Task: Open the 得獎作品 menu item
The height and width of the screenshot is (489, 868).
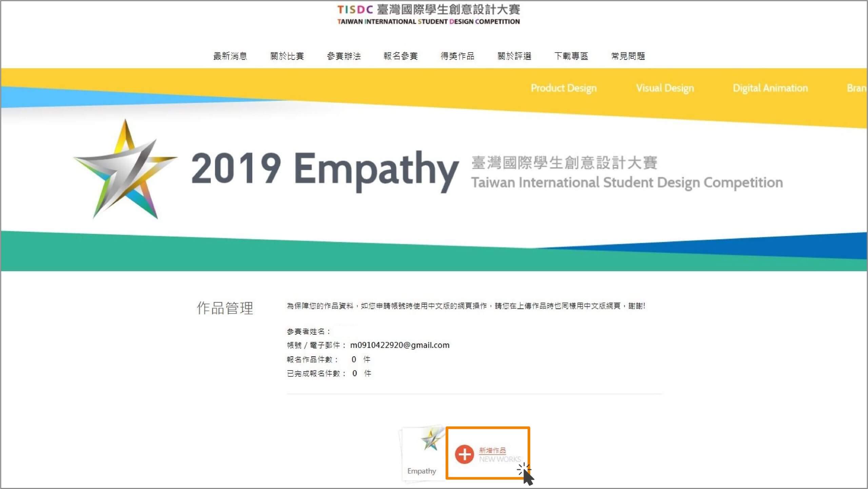Action: click(457, 56)
